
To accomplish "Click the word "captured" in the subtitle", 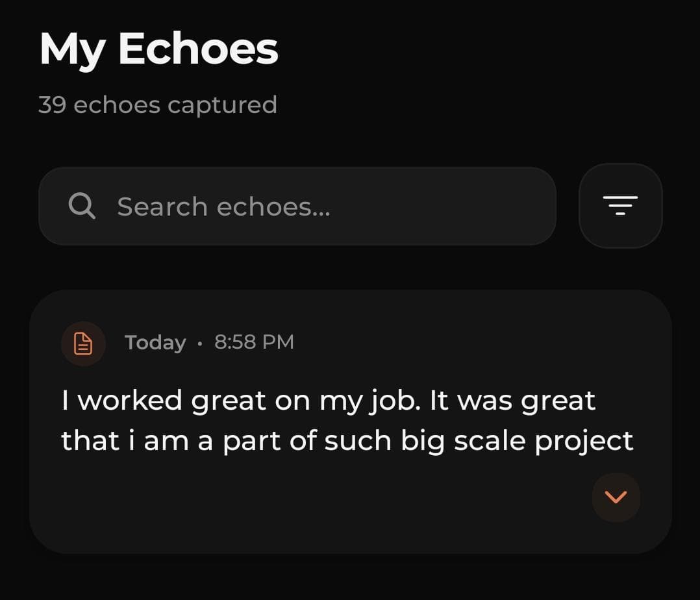I will coord(222,105).
